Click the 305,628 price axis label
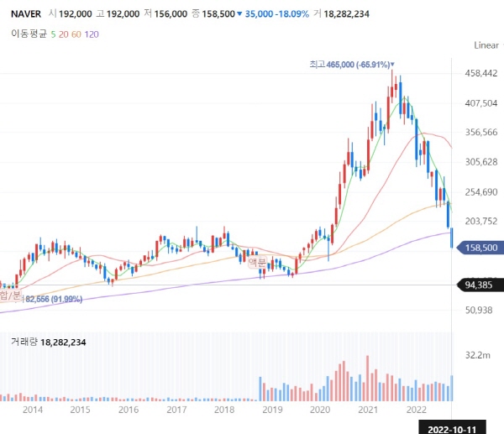This screenshot has height=434, width=504. coord(481,162)
